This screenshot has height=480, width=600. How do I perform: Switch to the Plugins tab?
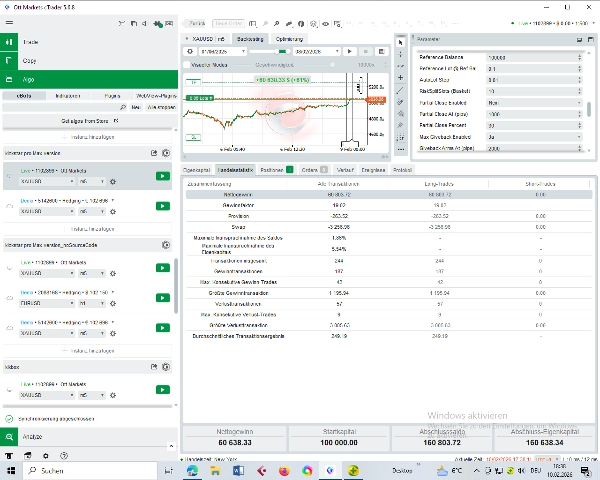(112, 96)
